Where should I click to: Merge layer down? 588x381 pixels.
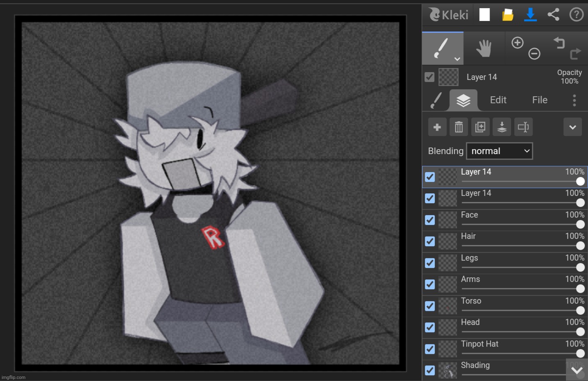pos(502,127)
